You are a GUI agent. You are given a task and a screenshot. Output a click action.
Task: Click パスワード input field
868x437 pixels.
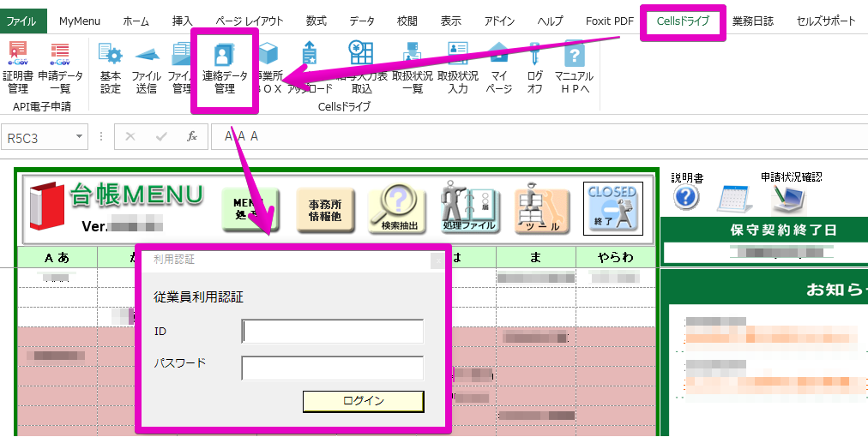click(333, 368)
